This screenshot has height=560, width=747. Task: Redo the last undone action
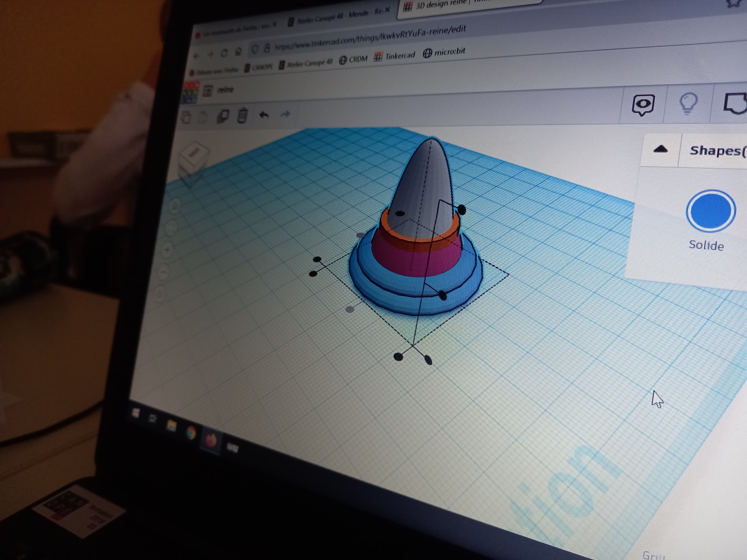(x=285, y=114)
